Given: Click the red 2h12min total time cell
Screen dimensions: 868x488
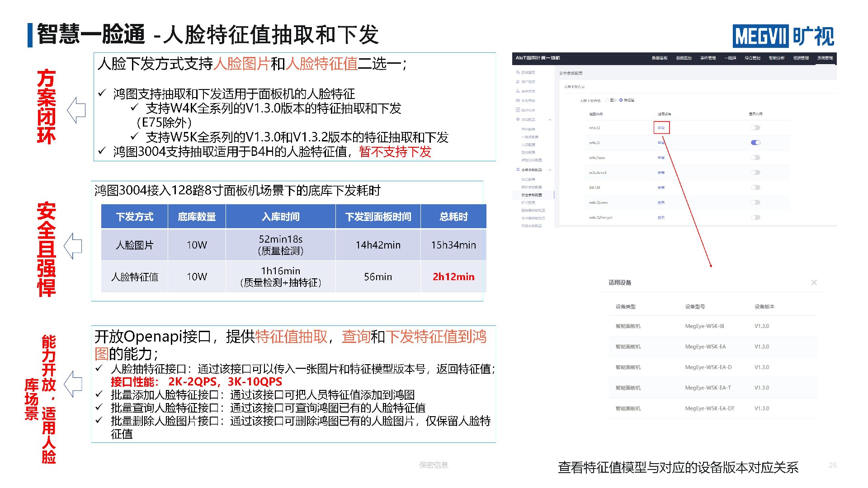Looking at the screenshot, I should pyautogui.click(x=453, y=277).
